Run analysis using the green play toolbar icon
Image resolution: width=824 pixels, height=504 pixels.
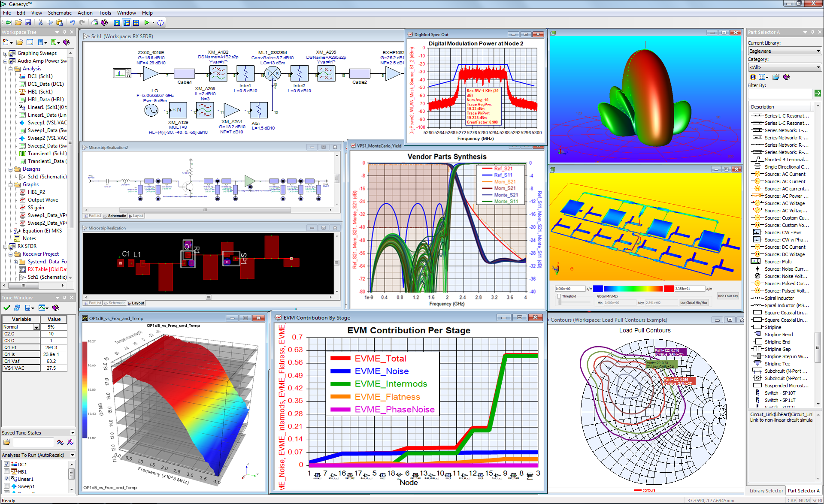point(147,23)
